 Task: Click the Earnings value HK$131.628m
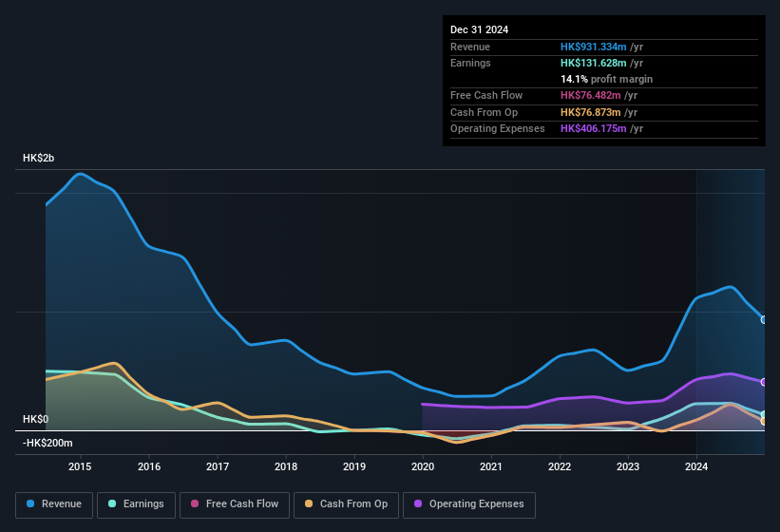coord(593,63)
